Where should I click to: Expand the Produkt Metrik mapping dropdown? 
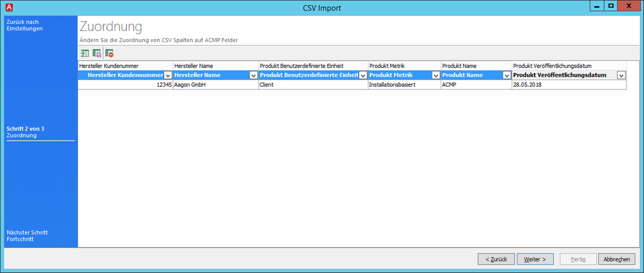[x=436, y=75]
